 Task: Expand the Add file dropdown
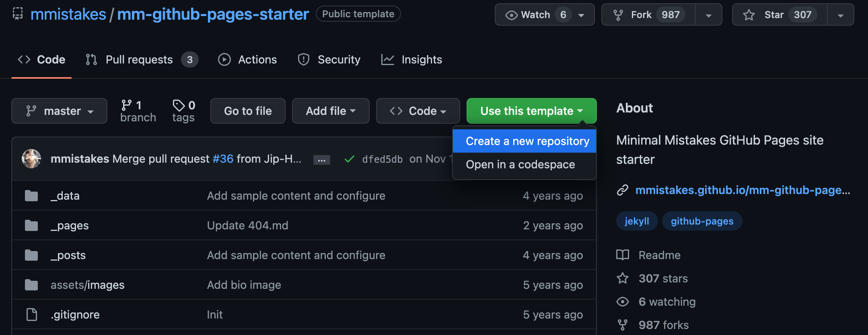click(330, 111)
